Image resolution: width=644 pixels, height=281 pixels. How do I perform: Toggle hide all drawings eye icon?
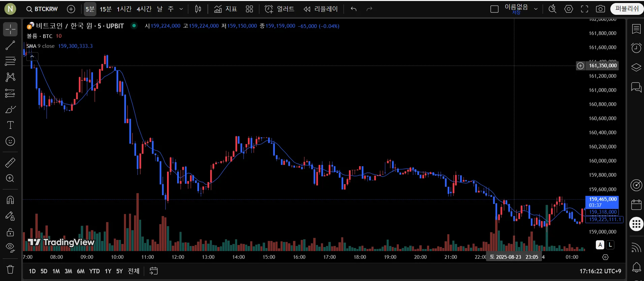click(x=10, y=248)
